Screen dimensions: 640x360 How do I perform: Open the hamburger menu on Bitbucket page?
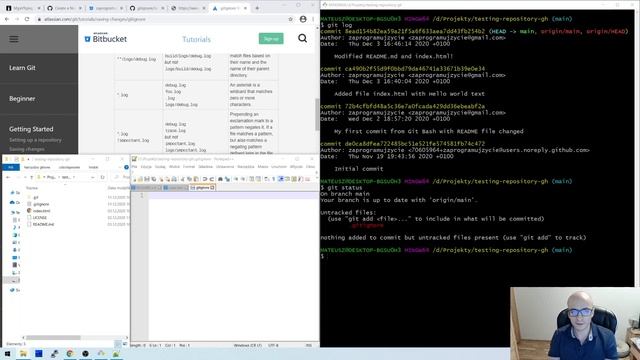click(14, 39)
